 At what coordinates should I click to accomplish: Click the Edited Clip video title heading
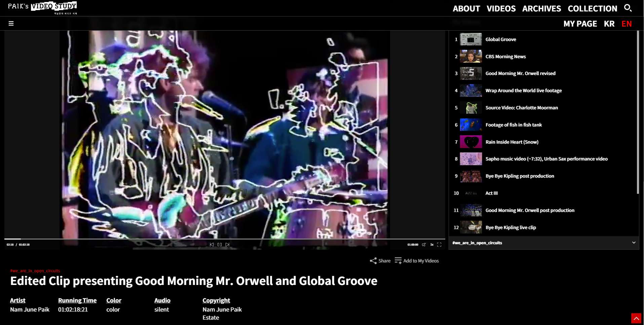(x=194, y=281)
